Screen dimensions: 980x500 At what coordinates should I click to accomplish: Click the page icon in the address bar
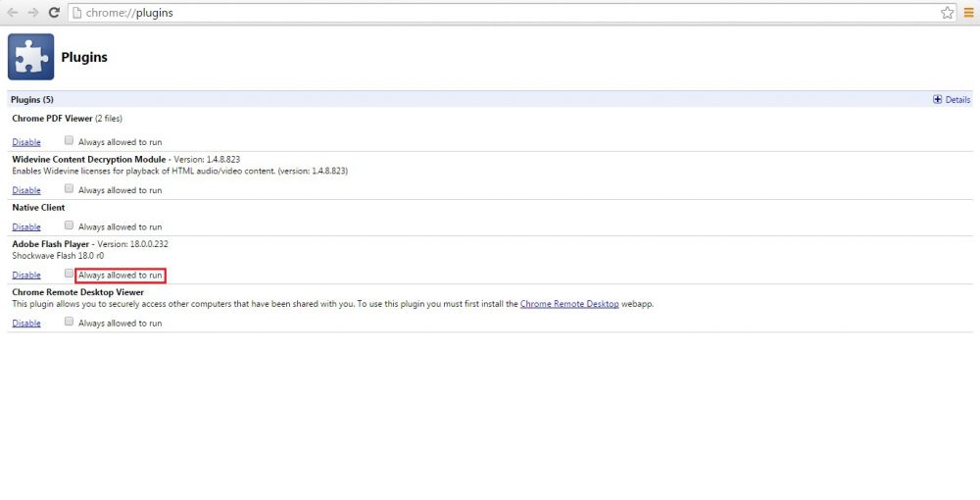76,13
